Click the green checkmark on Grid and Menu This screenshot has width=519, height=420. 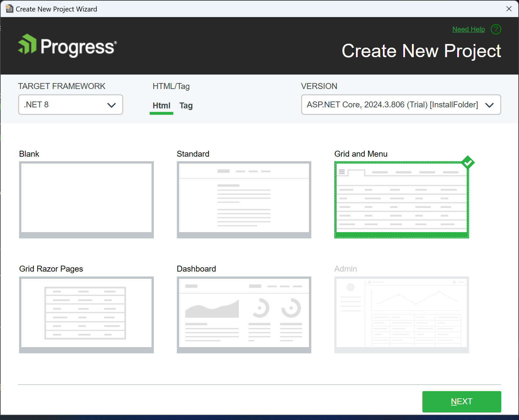(x=468, y=163)
